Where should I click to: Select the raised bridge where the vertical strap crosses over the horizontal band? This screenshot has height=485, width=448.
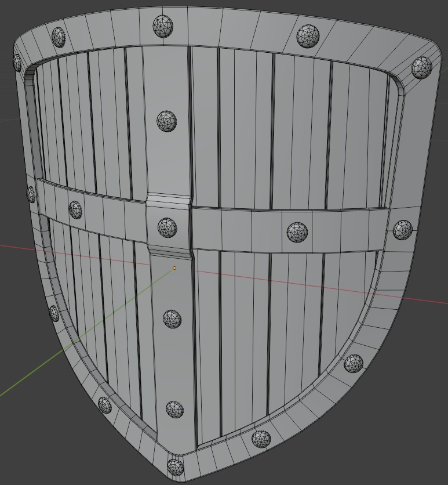(x=169, y=226)
